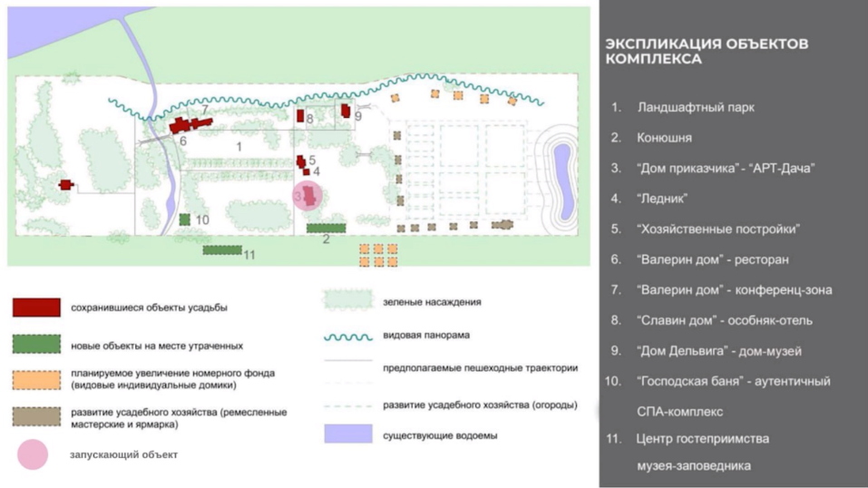Click the pink 'запускающий объект' legend circle

[34, 454]
